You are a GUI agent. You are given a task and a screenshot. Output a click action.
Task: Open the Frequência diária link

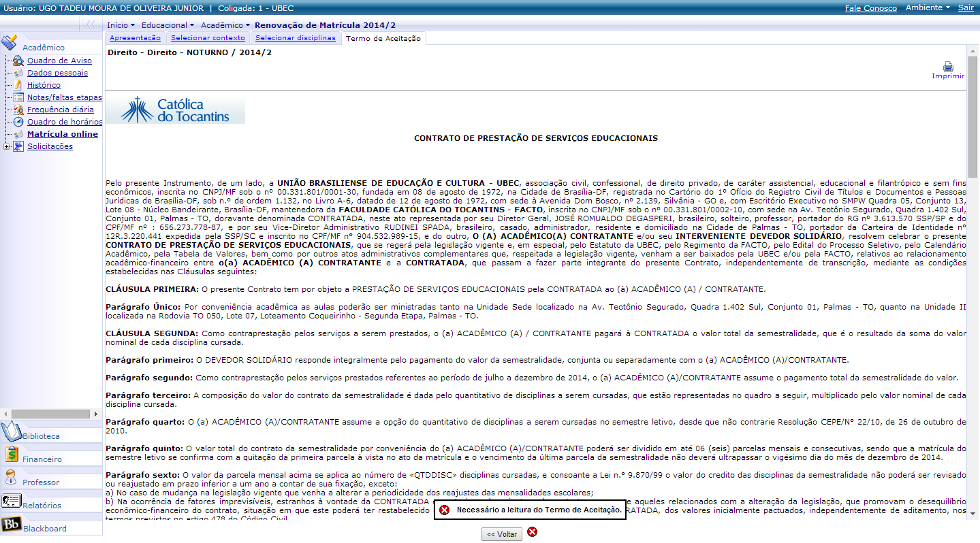coord(61,110)
